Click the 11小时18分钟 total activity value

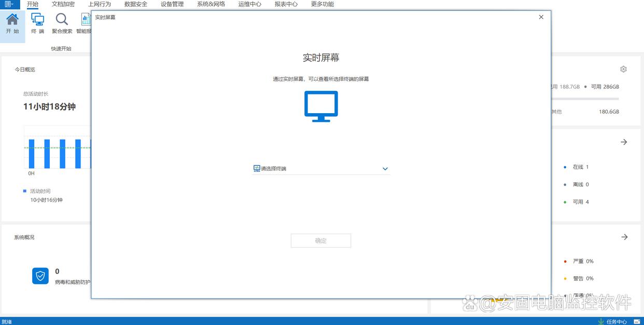[49, 106]
